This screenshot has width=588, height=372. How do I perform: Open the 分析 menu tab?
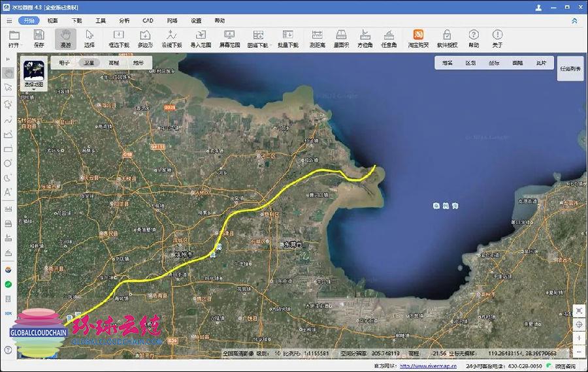click(x=124, y=21)
